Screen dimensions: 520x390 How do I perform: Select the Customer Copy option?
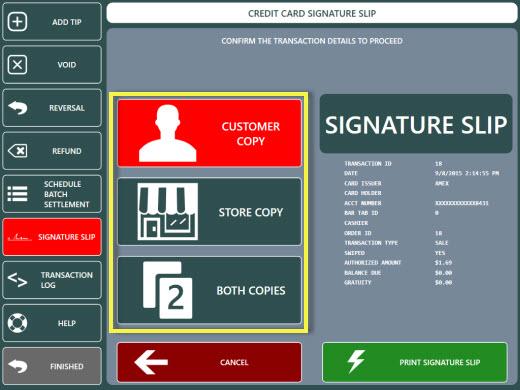[x=210, y=133]
